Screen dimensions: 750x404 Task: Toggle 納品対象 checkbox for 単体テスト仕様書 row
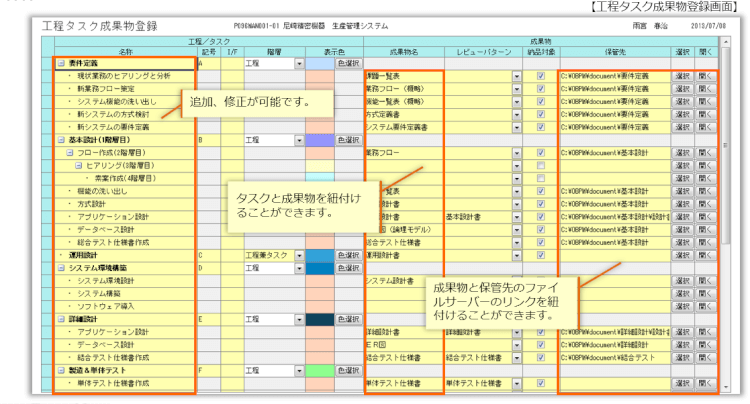(x=540, y=383)
